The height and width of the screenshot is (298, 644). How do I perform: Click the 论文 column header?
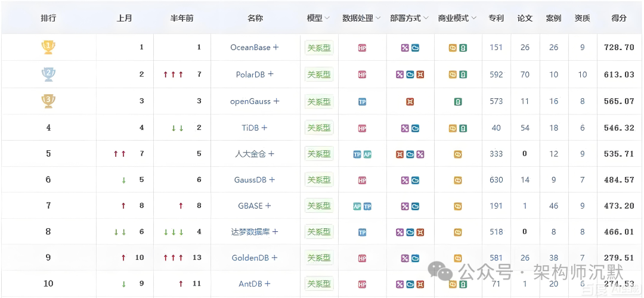tap(525, 18)
